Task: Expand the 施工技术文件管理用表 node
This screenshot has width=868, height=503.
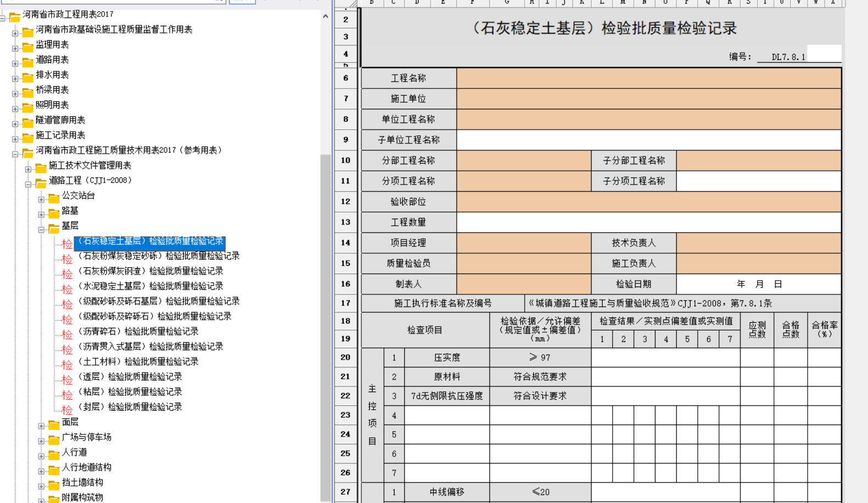Action: point(28,169)
